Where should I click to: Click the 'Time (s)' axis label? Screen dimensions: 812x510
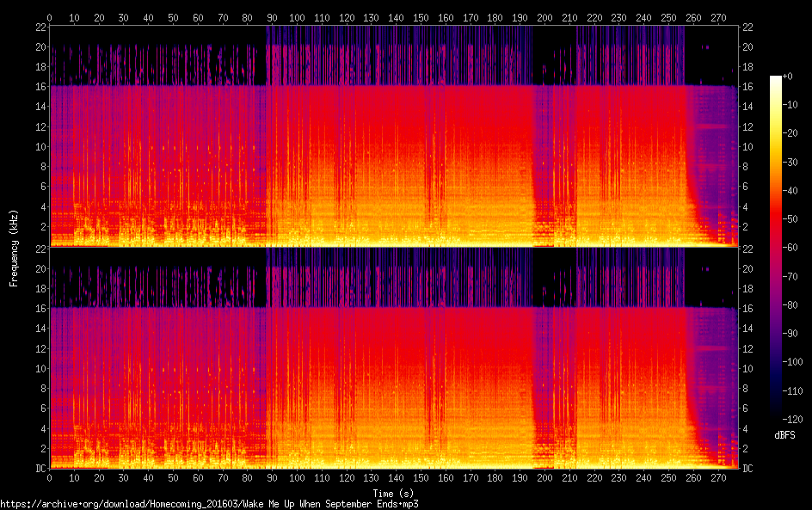393,493
